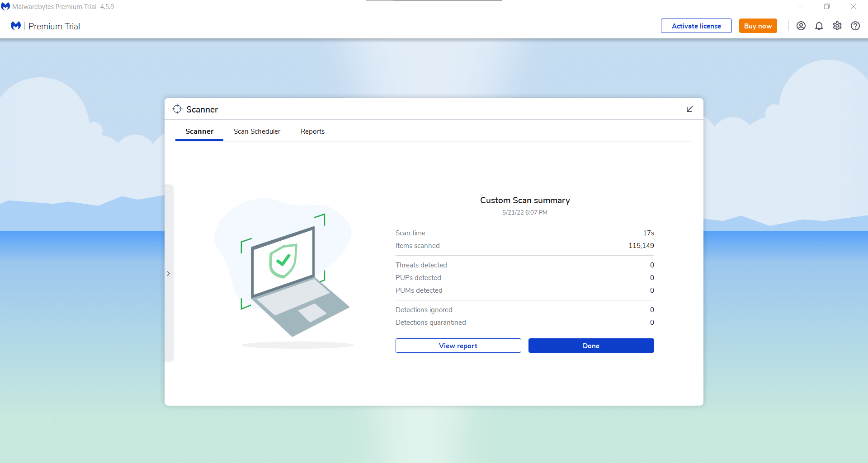Restore down the Malwarebytes window
This screenshot has width=868, height=463.
point(827,6)
